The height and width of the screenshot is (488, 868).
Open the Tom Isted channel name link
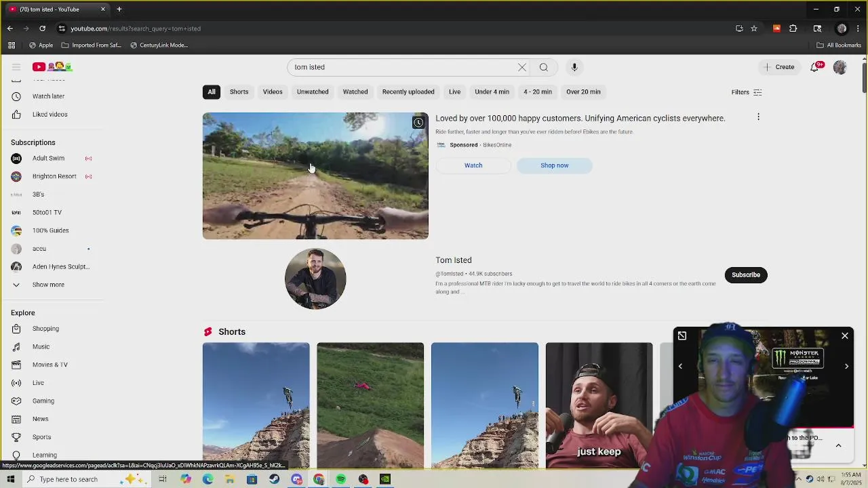click(x=454, y=260)
